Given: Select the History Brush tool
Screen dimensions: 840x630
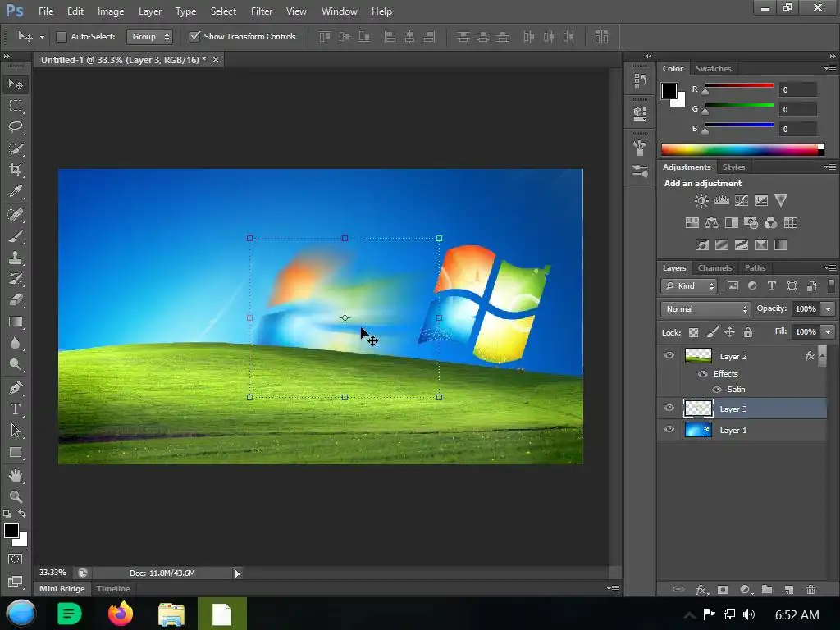Looking at the screenshot, I should coord(16,279).
